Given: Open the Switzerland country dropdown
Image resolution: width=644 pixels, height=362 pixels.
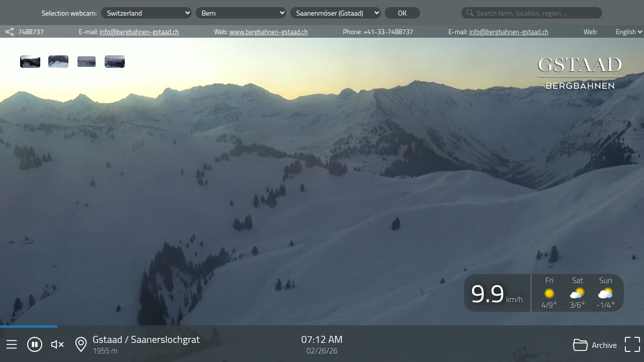Looking at the screenshot, I should (x=146, y=13).
